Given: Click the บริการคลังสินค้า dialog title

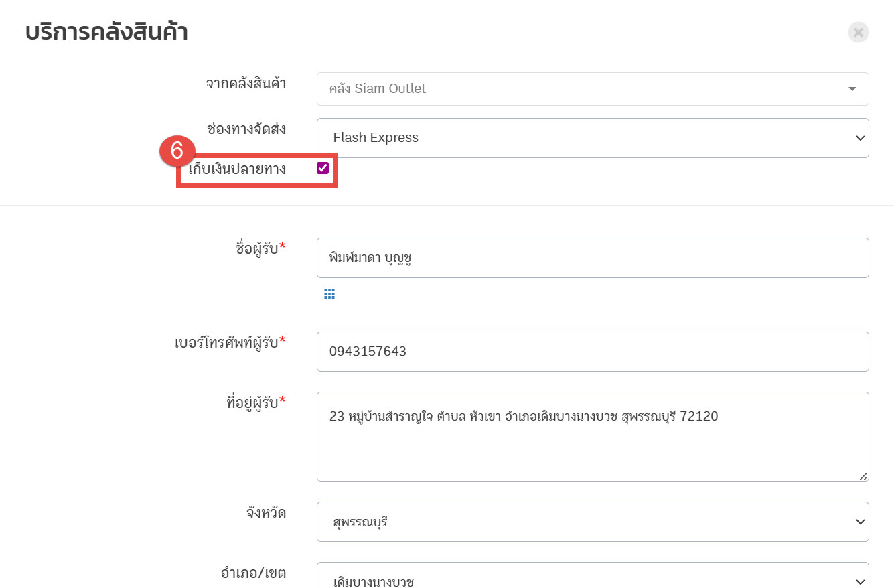Looking at the screenshot, I should (x=106, y=32).
